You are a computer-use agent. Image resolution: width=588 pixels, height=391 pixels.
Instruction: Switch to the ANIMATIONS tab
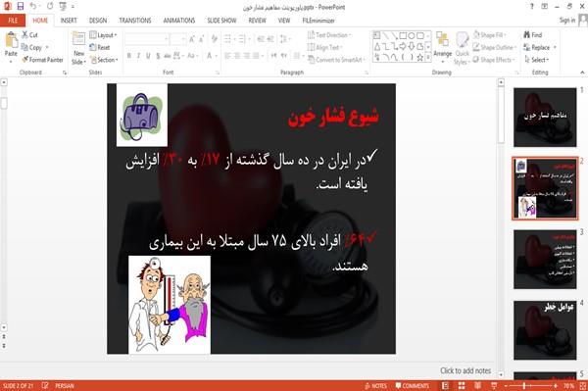click(x=179, y=21)
